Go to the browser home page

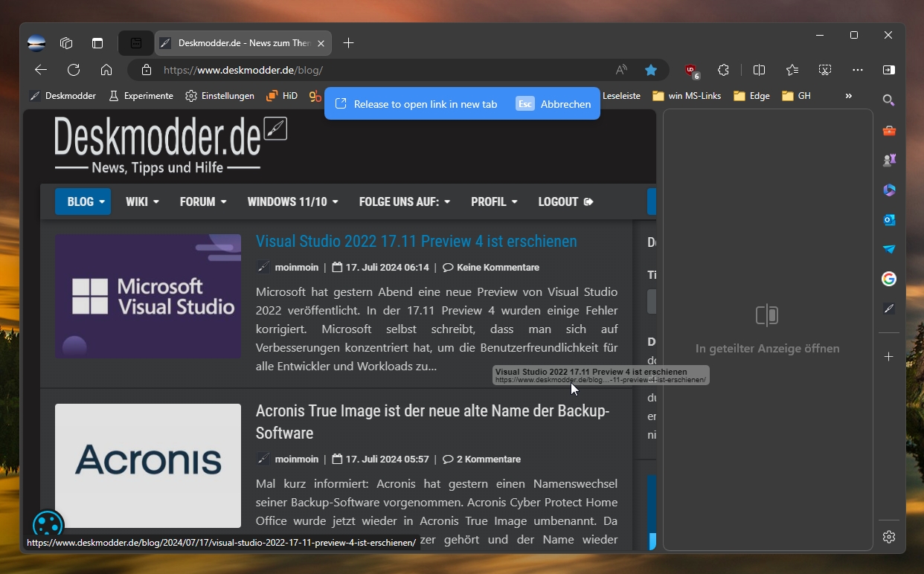coord(106,70)
